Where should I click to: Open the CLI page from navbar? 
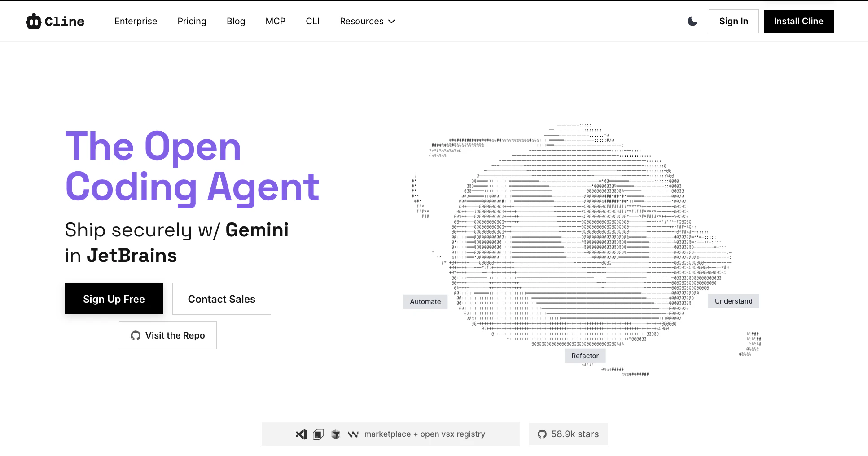click(x=313, y=21)
